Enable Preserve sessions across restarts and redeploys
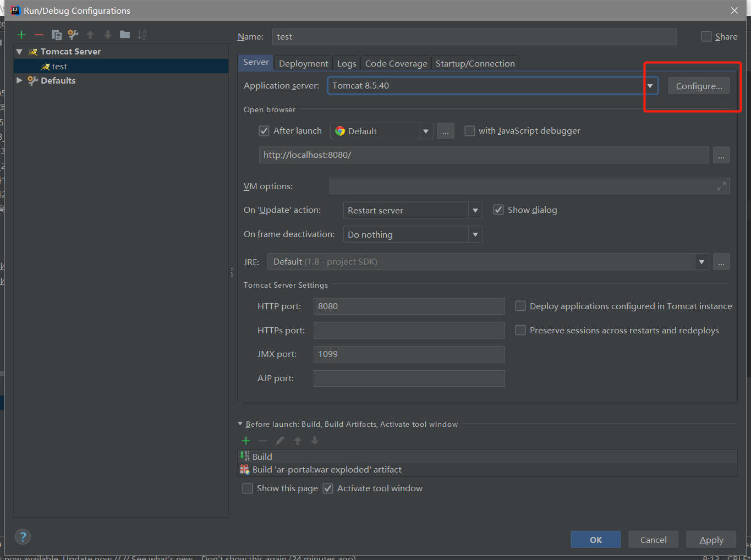 click(x=520, y=330)
